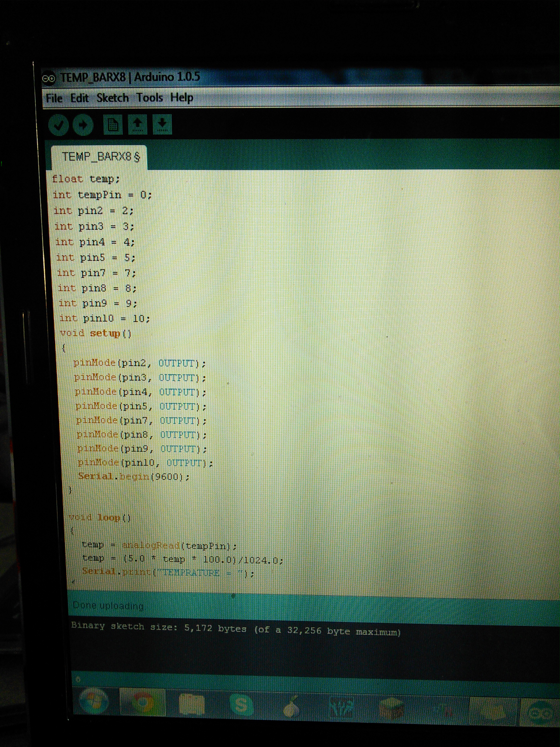
Task: Click the 'void setup()' line
Action: click(x=96, y=333)
